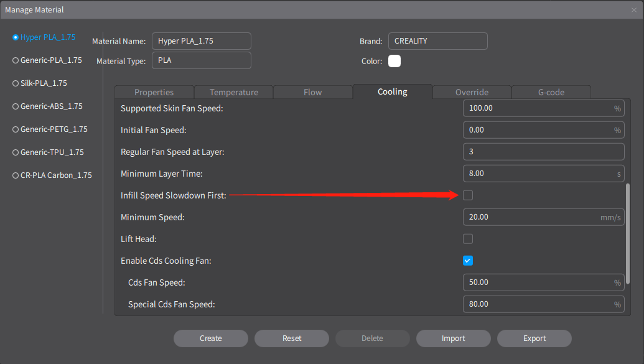644x364 pixels.
Task: Click the cooling settings vertical scrollbar
Action: [628, 234]
